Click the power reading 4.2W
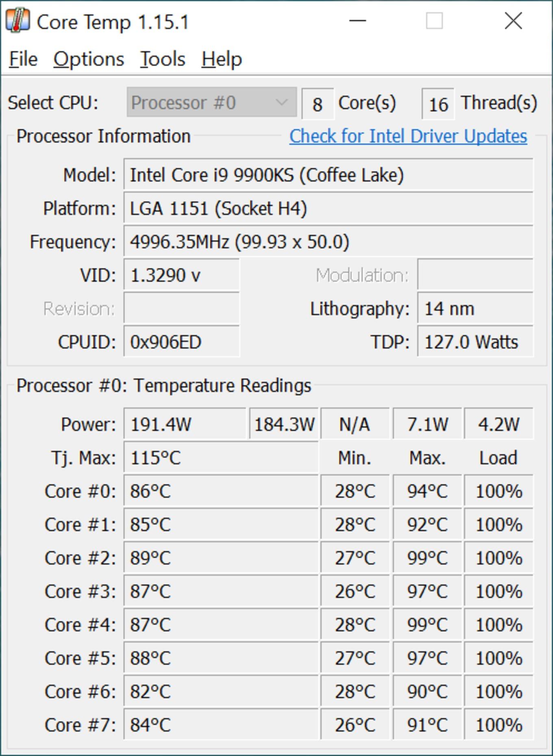The height and width of the screenshot is (756, 553). (x=499, y=424)
